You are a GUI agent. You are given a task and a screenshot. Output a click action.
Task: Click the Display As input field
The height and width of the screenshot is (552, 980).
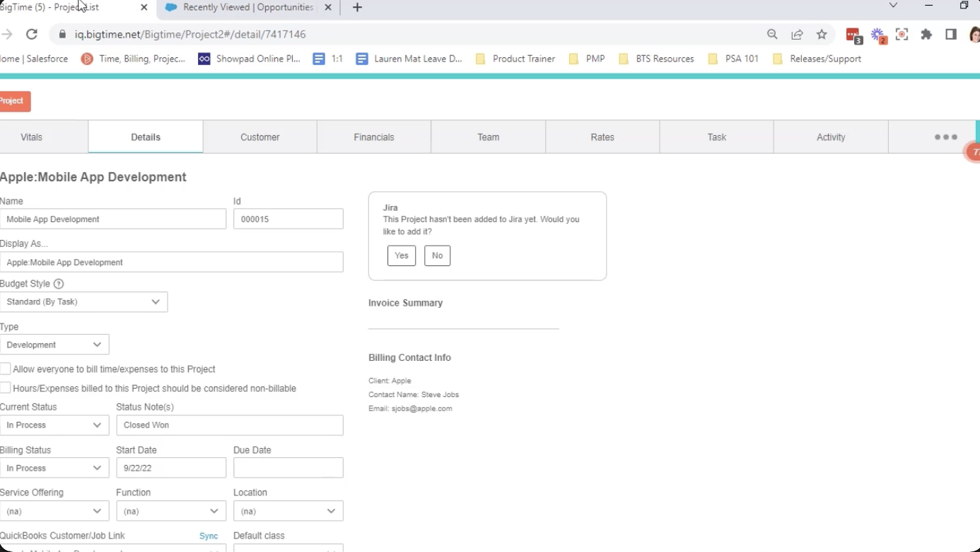[172, 262]
